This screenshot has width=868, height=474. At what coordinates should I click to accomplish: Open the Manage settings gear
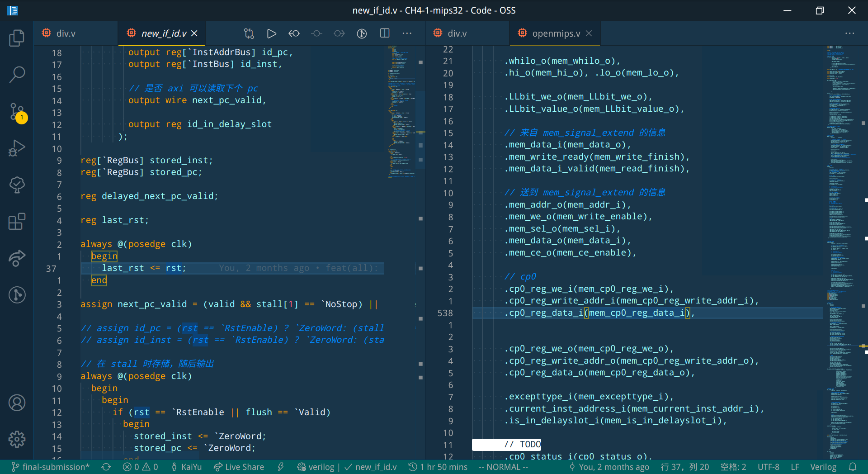tap(17, 439)
